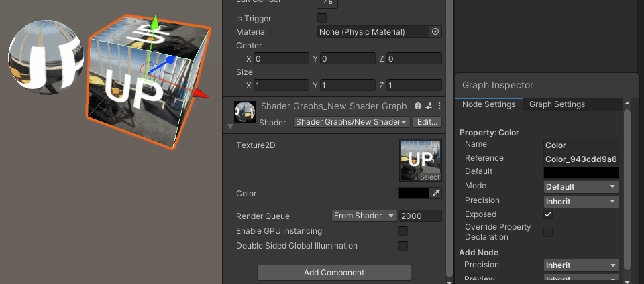The image size is (644, 284).
Task: Uncheck the Exposed property checkbox
Action: coord(548,214)
